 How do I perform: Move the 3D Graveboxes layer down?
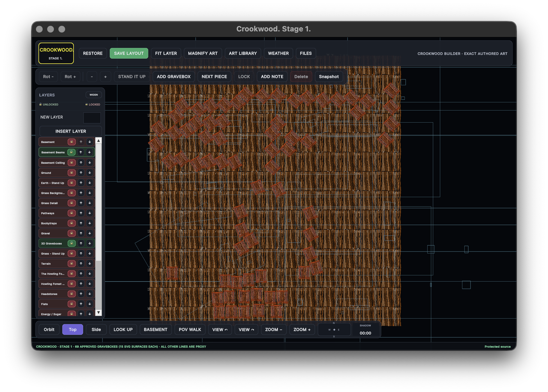click(x=90, y=243)
